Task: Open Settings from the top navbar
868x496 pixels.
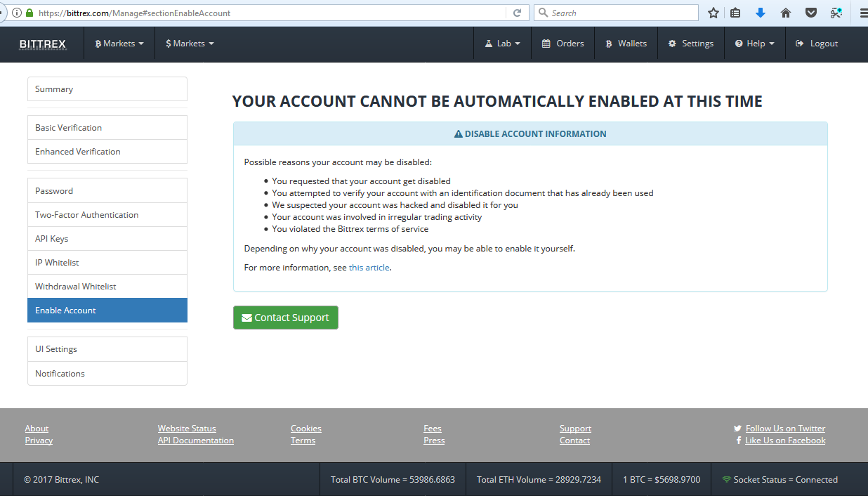Action: [691, 44]
